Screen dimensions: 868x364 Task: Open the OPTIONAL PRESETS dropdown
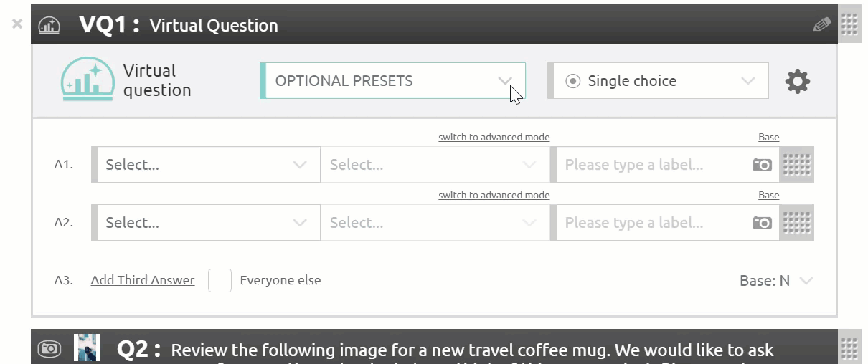coord(392,80)
